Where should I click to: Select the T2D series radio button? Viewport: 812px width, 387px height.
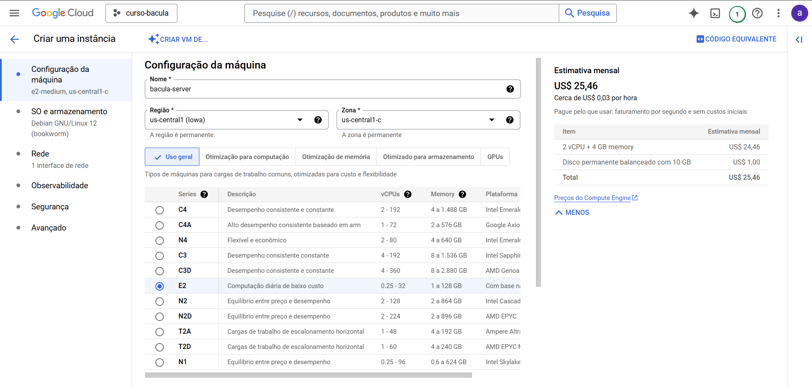click(x=160, y=347)
